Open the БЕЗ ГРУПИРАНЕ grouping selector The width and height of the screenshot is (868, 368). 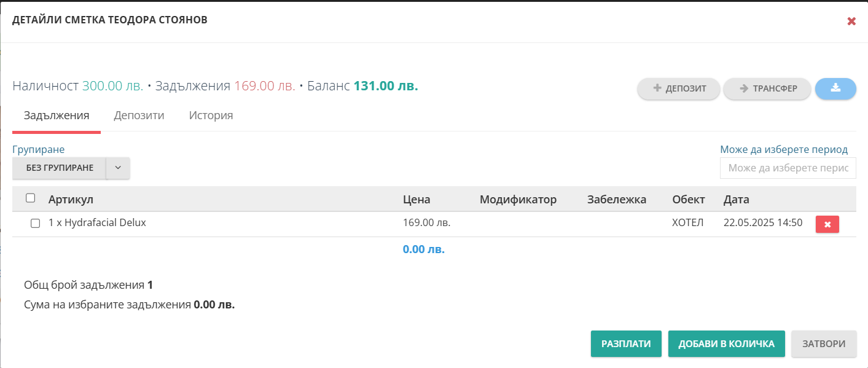click(60, 168)
